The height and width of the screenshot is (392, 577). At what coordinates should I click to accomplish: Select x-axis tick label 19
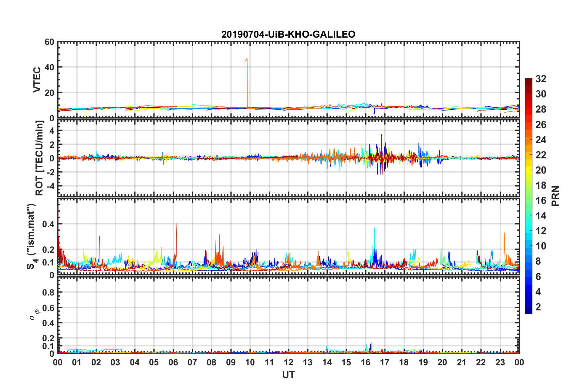(x=423, y=362)
